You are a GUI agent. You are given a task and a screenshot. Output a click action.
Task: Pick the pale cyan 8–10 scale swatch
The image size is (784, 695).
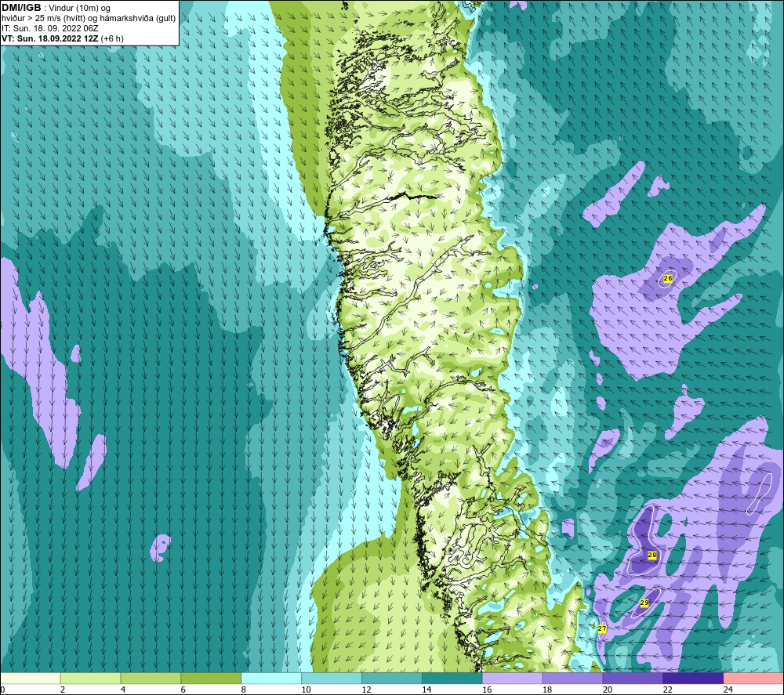click(271, 678)
